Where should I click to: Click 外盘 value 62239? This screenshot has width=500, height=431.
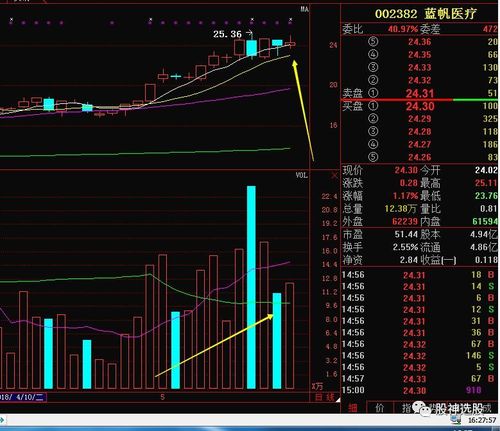click(405, 221)
